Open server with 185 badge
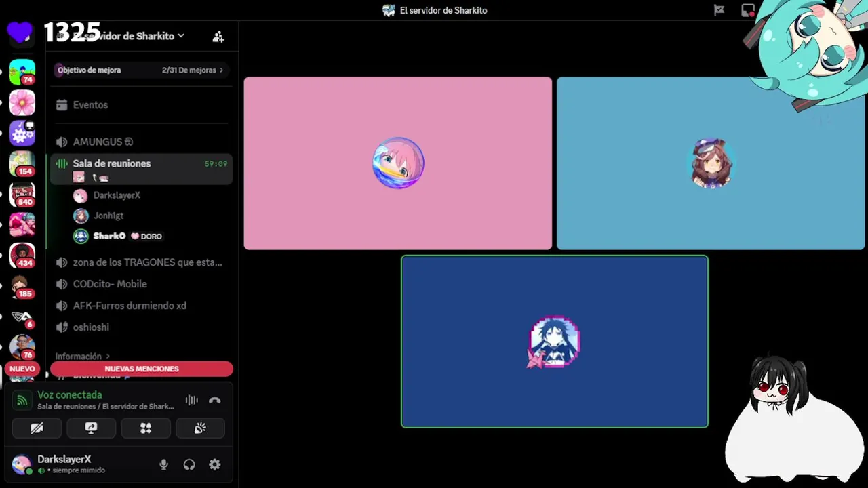Image resolution: width=868 pixels, height=488 pixels. [x=22, y=287]
